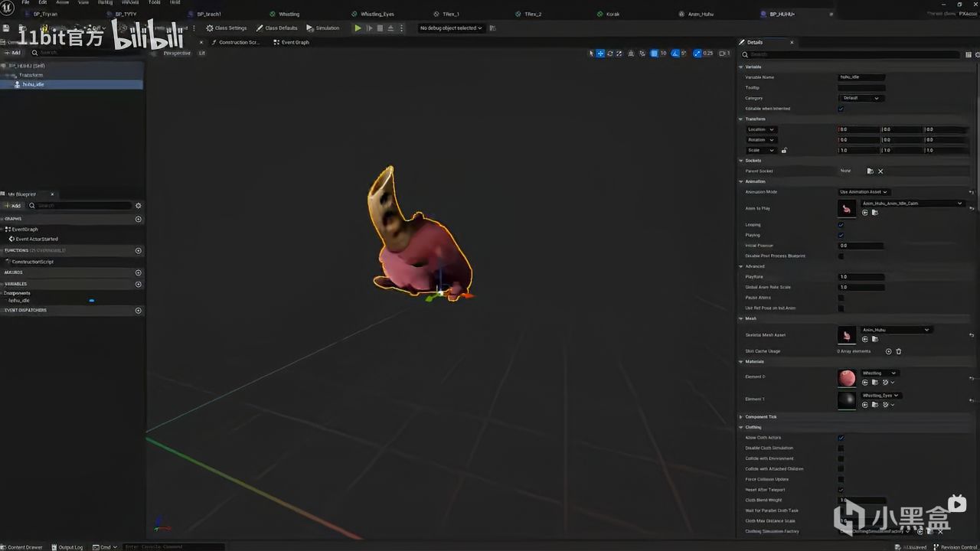The height and width of the screenshot is (551, 980).
Task: Open the Anim_Huhu asset tab
Action: point(697,14)
